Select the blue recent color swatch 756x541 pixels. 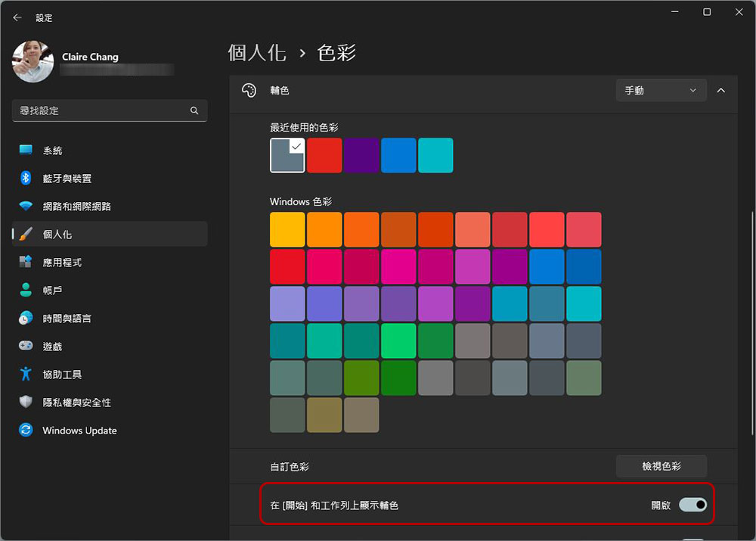[x=398, y=155]
